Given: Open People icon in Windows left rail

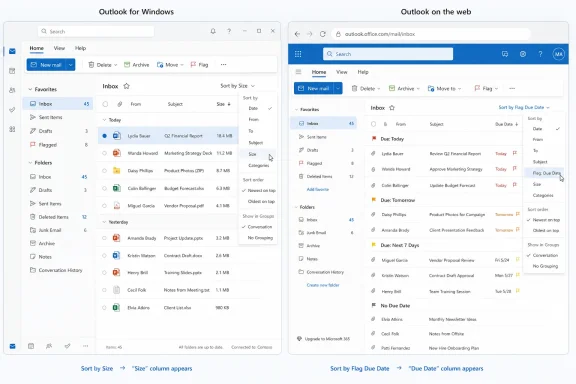Looking at the screenshot, I should pyautogui.click(x=12, y=90).
